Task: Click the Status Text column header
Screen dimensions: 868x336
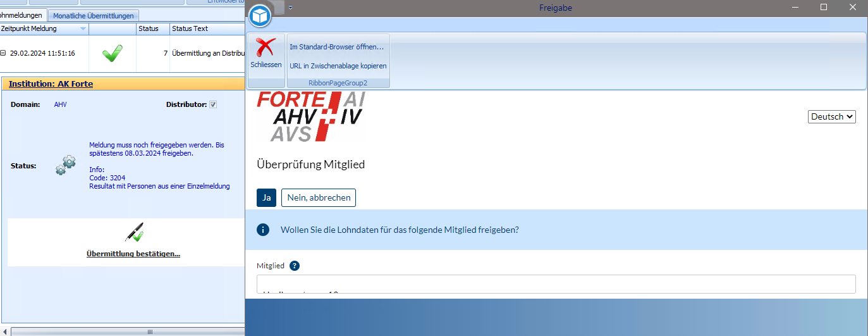Action: click(207, 28)
